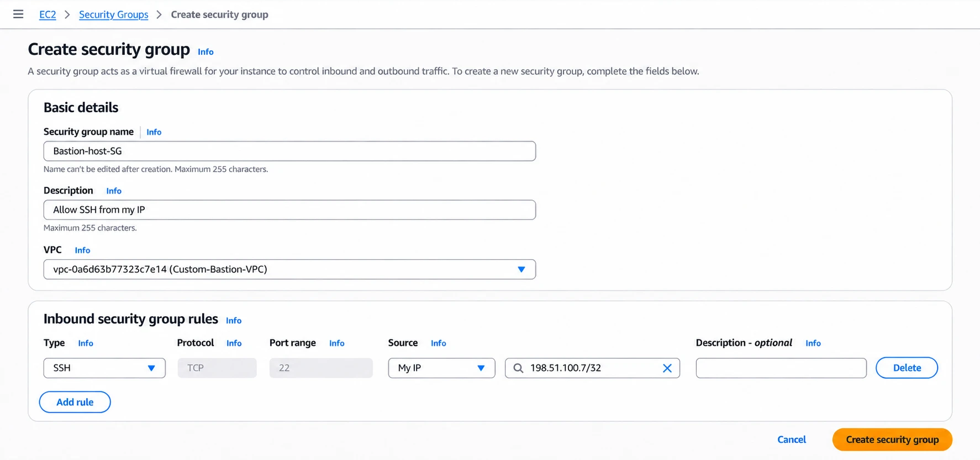This screenshot has height=460, width=980.
Task: Open Info link for Security group name
Action: coord(154,132)
